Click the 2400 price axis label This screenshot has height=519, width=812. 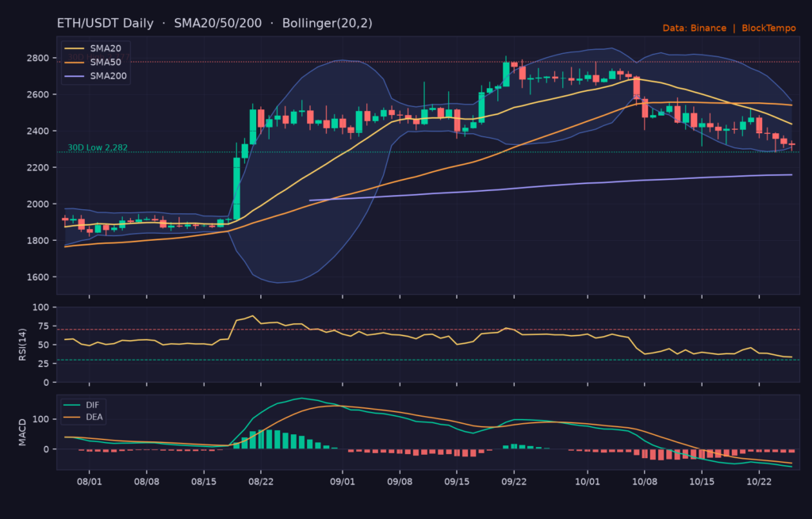pyautogui.click(x=38, y=131)
